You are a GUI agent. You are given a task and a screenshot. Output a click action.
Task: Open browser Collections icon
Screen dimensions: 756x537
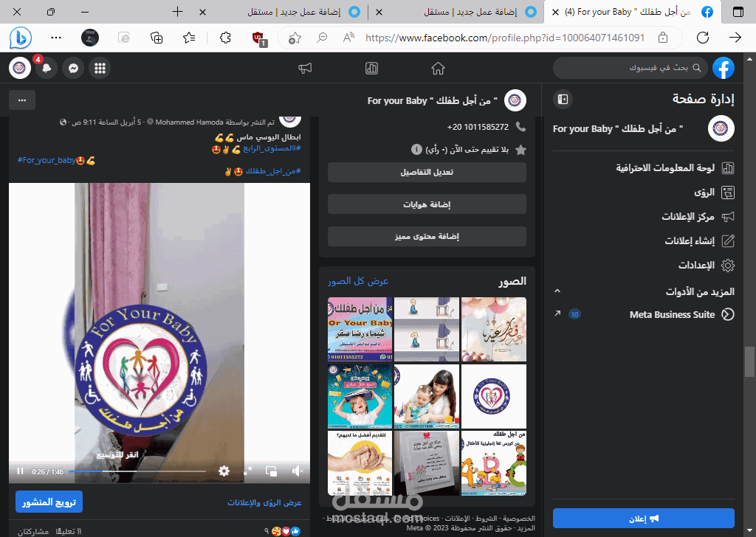pos(157,38)
